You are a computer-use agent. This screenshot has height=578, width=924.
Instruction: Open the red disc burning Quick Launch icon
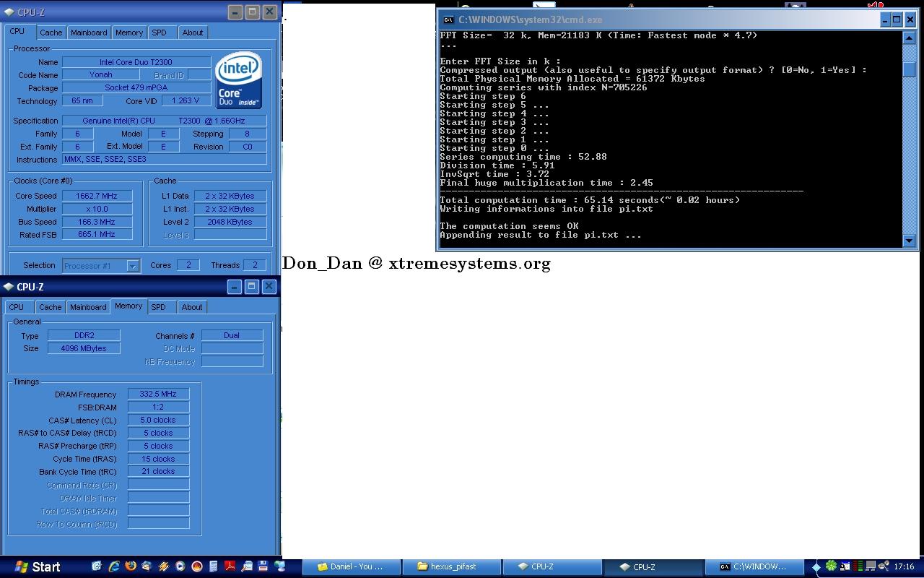tap(197, 566)
